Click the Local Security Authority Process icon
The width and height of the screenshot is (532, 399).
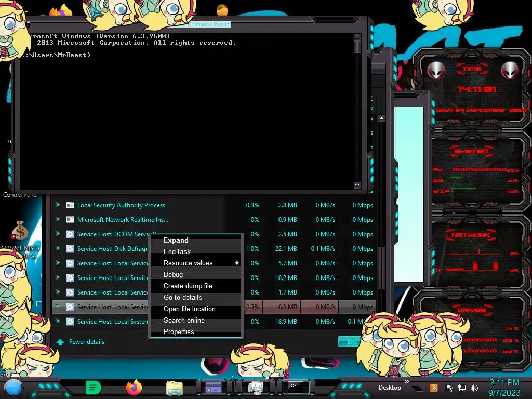click(70, 205)
